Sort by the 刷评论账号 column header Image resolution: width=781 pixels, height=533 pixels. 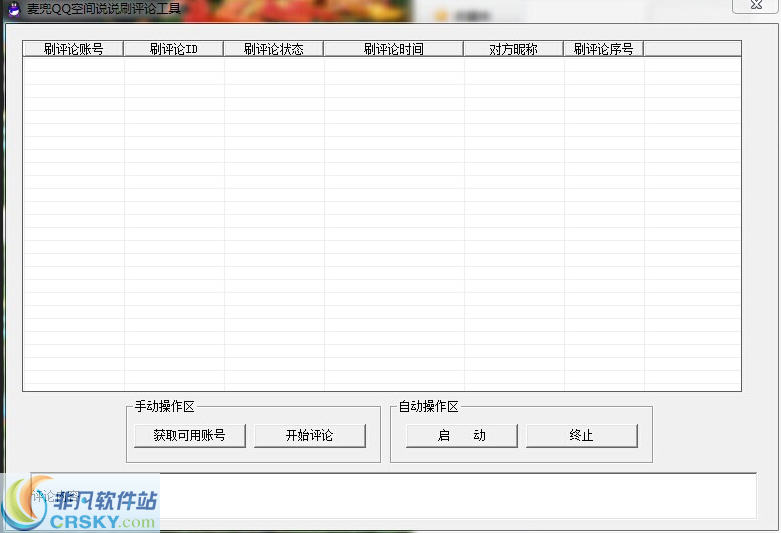[x=73, y=49]
